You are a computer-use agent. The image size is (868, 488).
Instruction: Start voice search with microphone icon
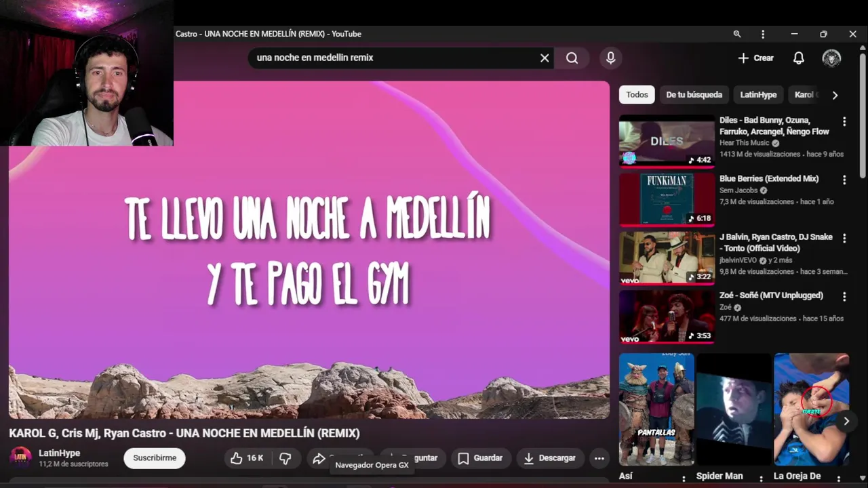(x=611, y=58)
